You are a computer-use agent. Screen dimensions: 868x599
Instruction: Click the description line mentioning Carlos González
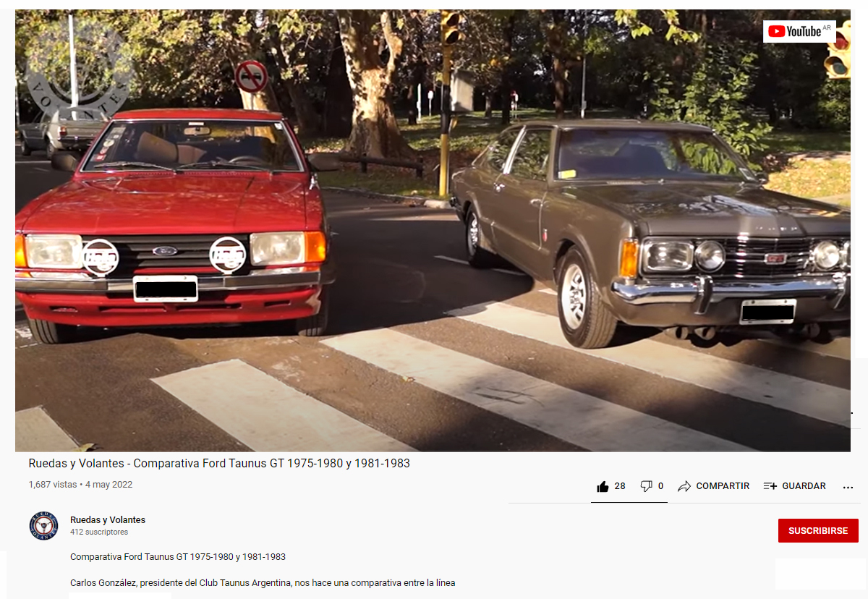click(x=263, y=582)
